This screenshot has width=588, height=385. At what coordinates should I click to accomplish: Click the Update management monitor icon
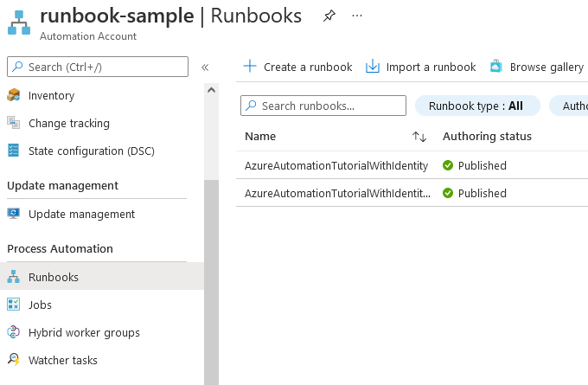14,214
